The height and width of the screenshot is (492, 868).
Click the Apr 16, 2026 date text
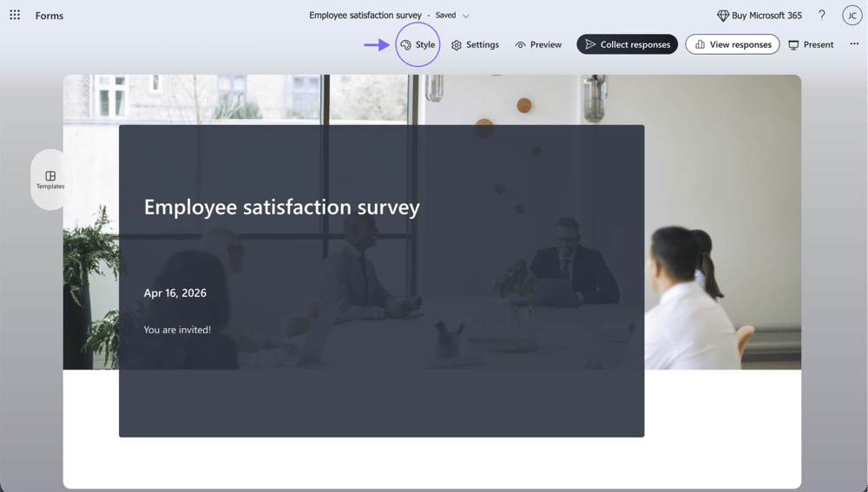click(x=175, y=293)
